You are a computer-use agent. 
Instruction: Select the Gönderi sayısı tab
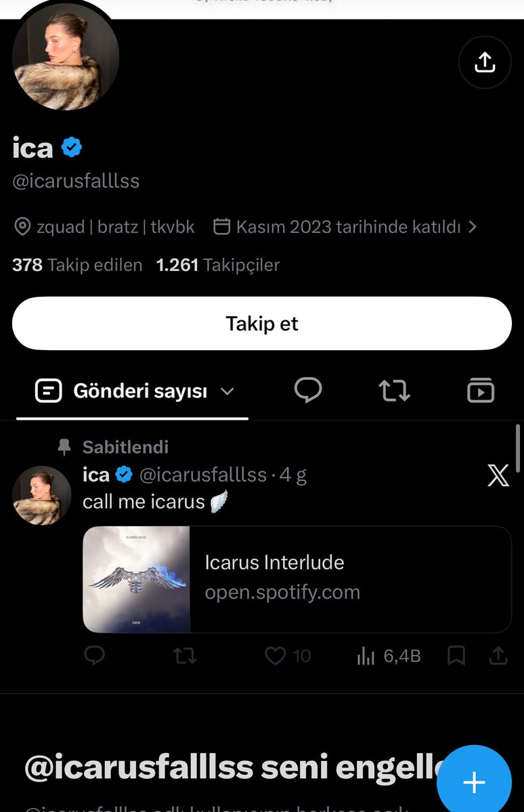pos(133,391)
